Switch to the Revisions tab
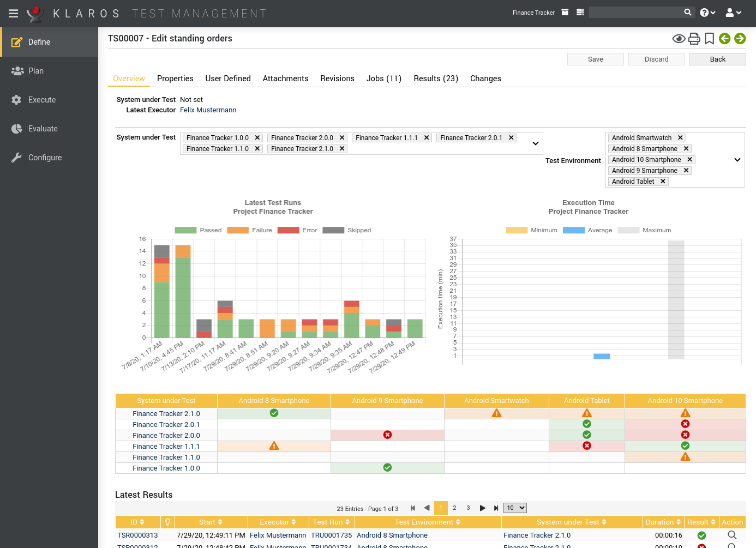Image resolution: width=756 pixels, height=548 pixels. [x=337, y=79]
